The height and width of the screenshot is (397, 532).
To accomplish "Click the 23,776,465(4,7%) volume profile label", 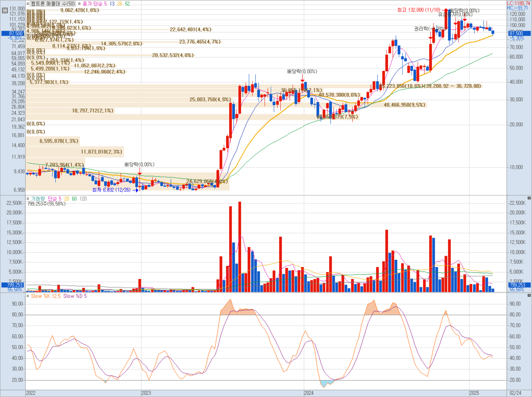I will (x=200, y=42).
